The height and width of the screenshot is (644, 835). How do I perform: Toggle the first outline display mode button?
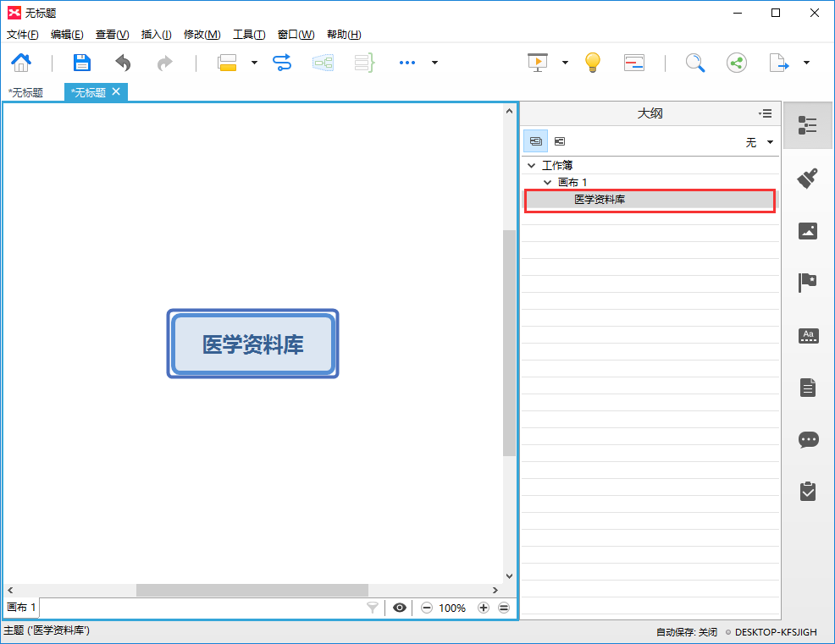536,141
